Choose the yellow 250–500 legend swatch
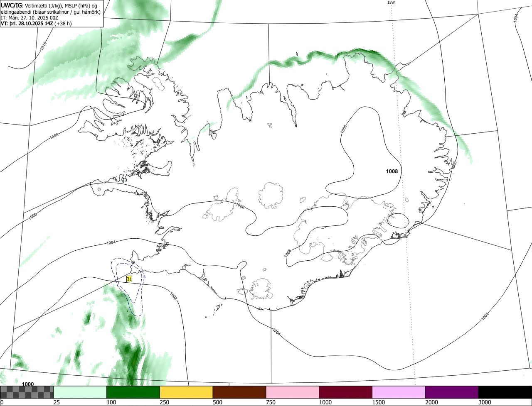The width and height of the screenshot is (532, 406). [x=186, y=392]
